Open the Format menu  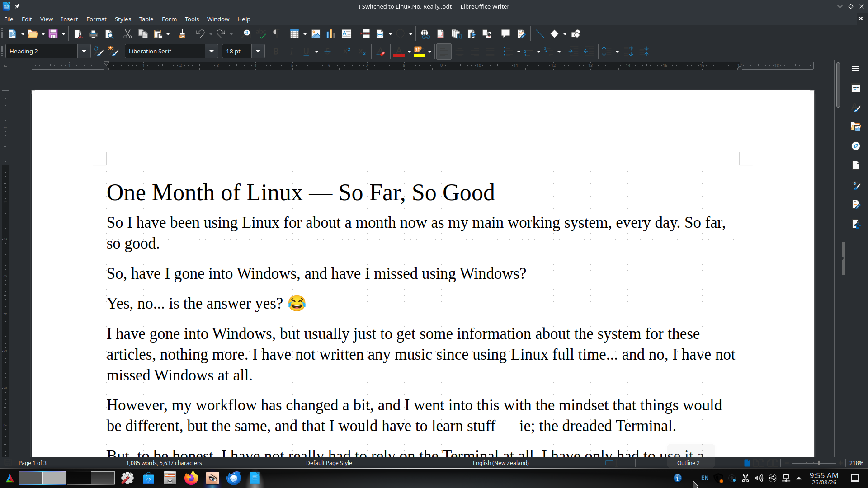point(96,19)
